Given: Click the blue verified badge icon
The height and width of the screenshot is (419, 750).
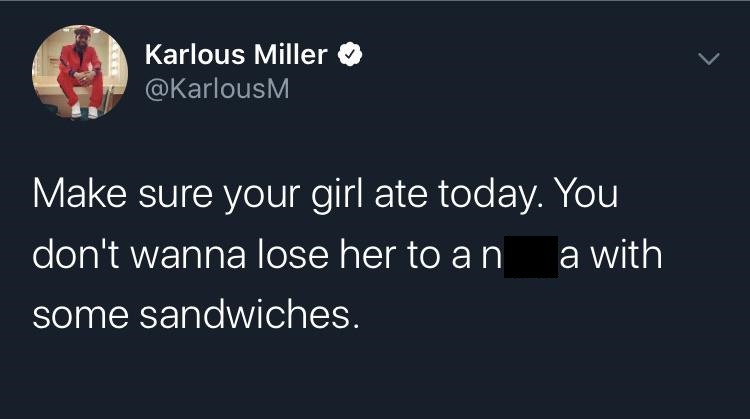Looking at the screenshot, I should coord(349,56).
